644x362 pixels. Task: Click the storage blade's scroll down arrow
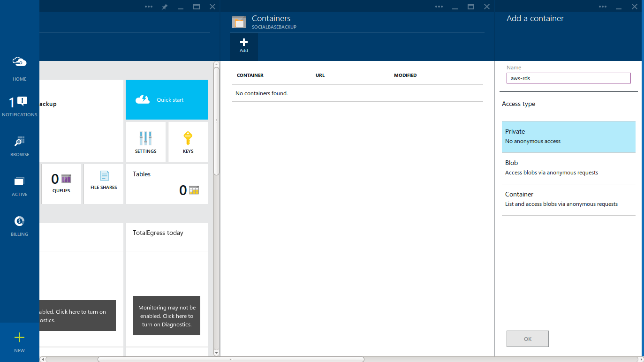point(216,353)
